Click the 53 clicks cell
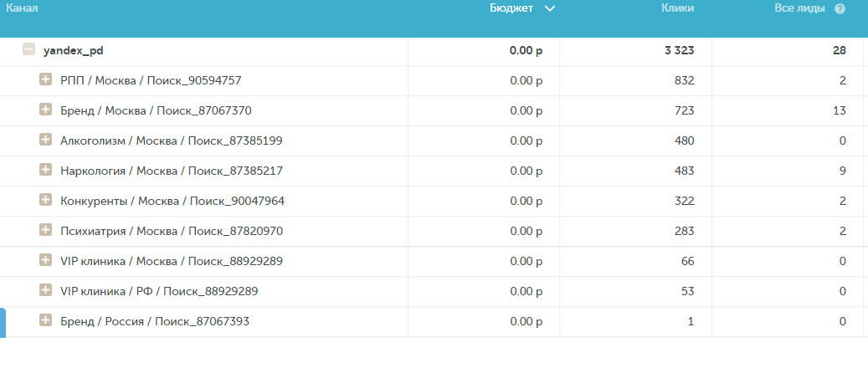Image resolution: width=868 pixels, height=368 pixels. coord(687,291)
